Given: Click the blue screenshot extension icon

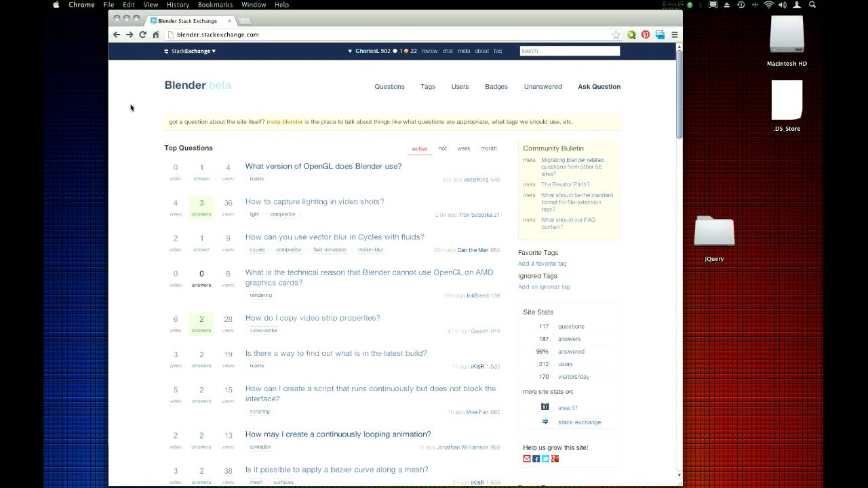Looking at the screenshot, I should [x=660, y=35].
